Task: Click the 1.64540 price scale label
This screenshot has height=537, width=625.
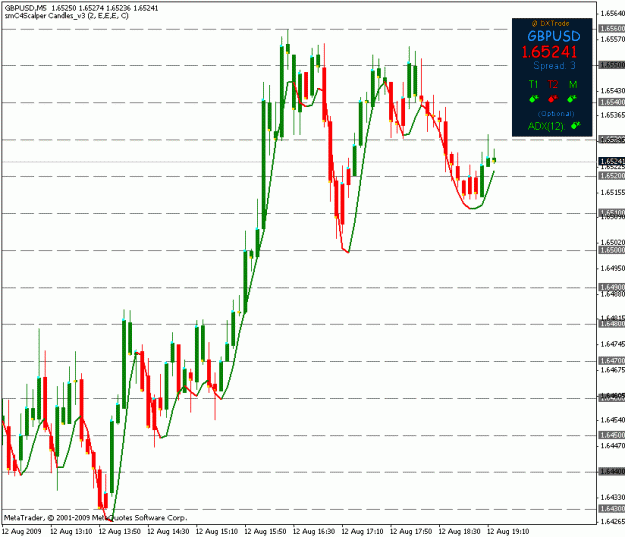Action: point(612,420)
